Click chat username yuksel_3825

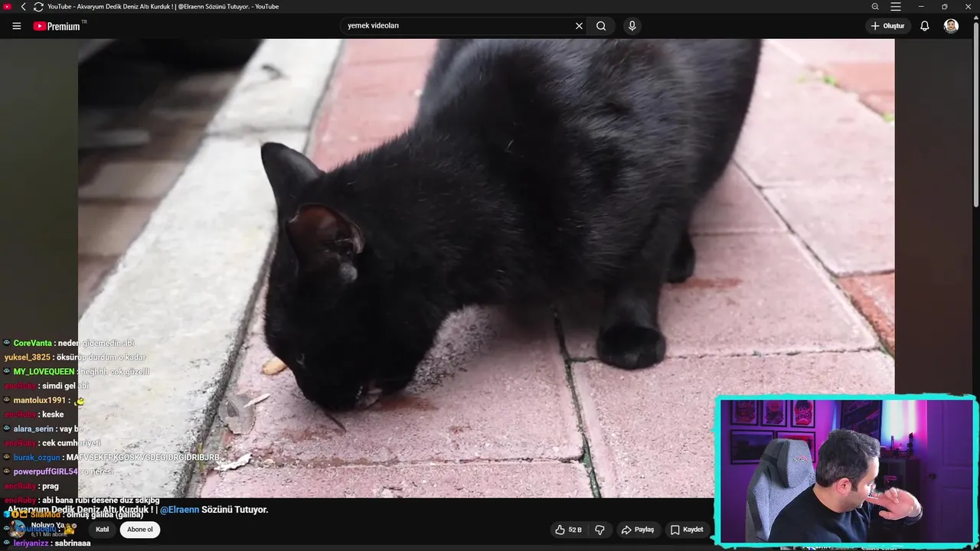click(28, 357)
